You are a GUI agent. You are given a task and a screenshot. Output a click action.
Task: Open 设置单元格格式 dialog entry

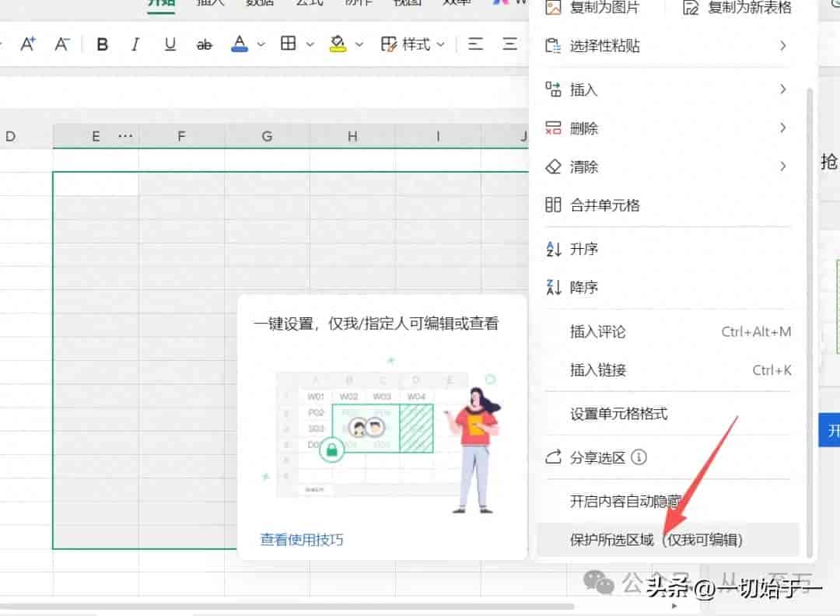[667, 414]
